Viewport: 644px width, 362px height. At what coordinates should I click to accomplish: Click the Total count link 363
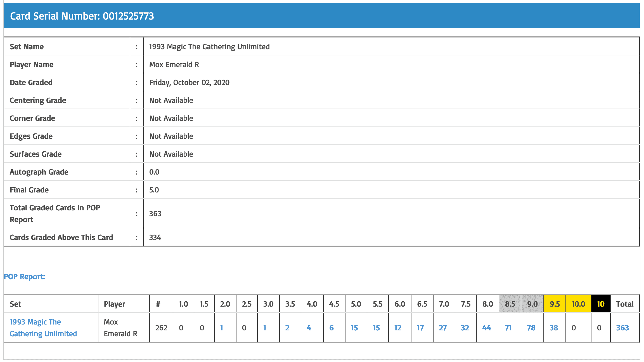622,328
